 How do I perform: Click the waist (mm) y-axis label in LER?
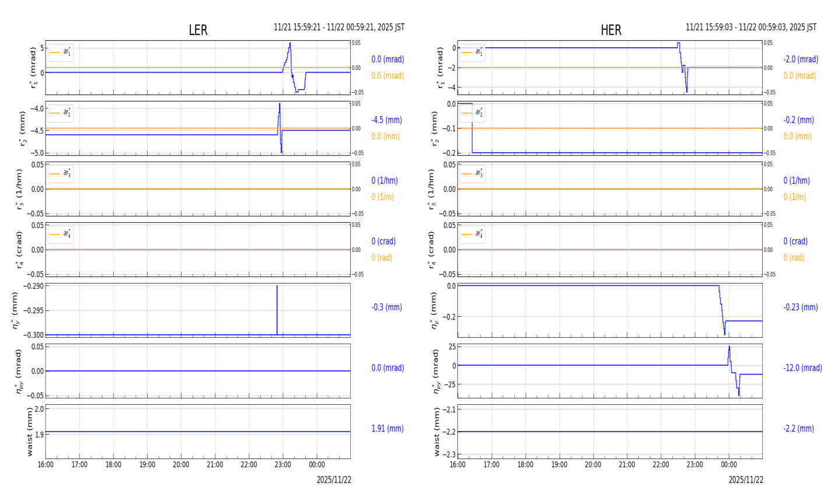coord(30,431)
